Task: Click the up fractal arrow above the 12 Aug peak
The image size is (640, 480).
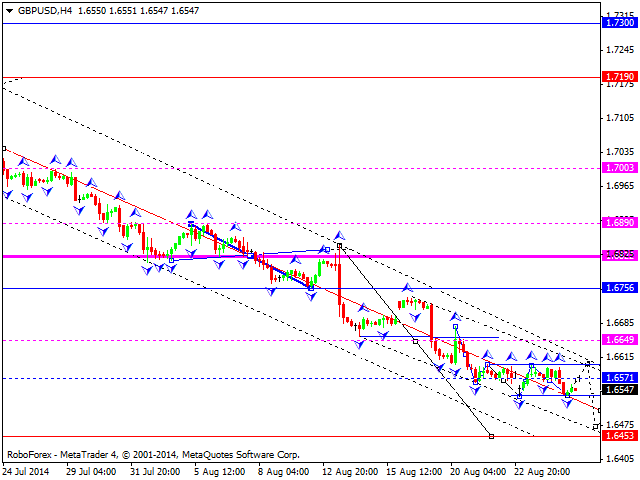Action: coord(339,236)
